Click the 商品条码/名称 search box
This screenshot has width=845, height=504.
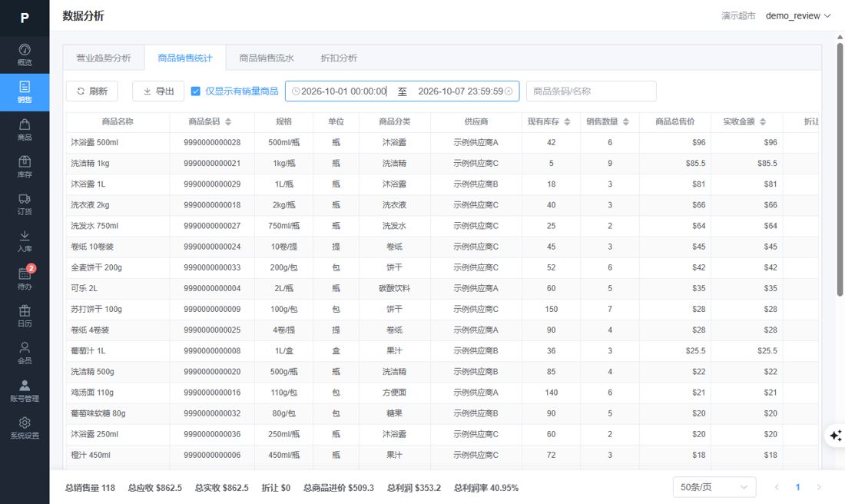point(591,91)
